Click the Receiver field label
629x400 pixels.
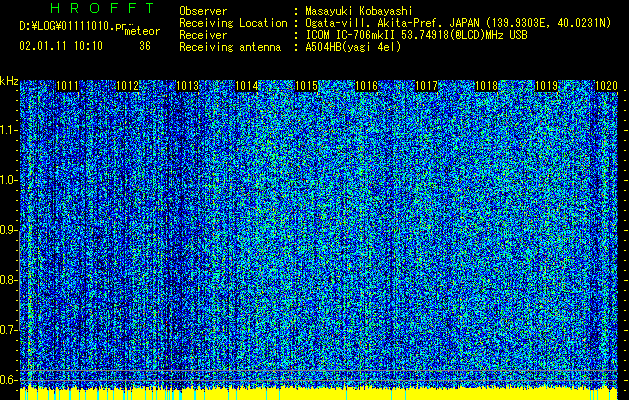pos(203,35)
